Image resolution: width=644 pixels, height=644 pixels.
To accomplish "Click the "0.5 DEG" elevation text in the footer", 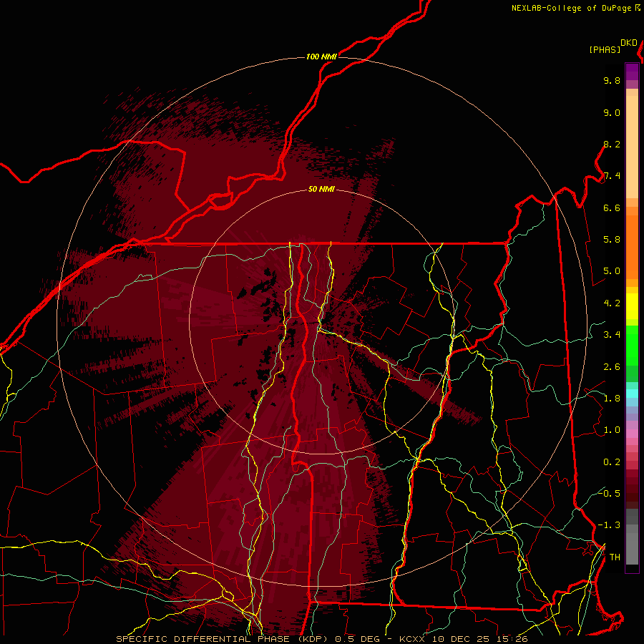I will coord(356,639).
